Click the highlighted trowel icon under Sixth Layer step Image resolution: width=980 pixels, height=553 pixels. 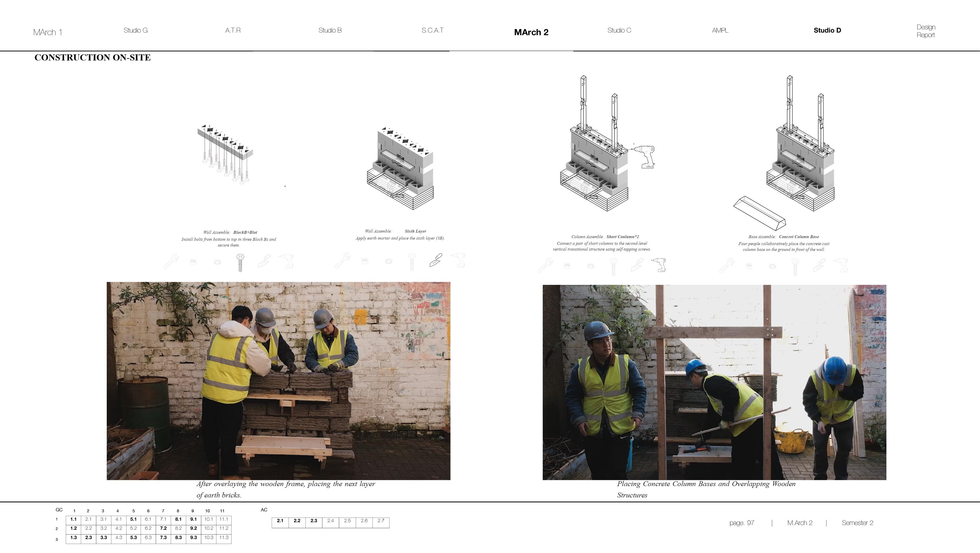click(x=436, y=261)
